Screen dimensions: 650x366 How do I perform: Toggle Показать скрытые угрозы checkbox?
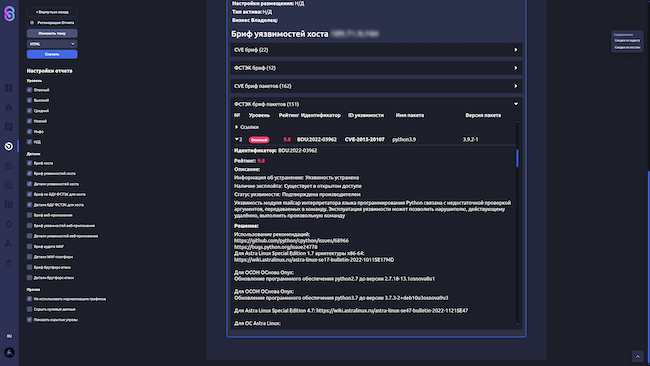[29, 320]
